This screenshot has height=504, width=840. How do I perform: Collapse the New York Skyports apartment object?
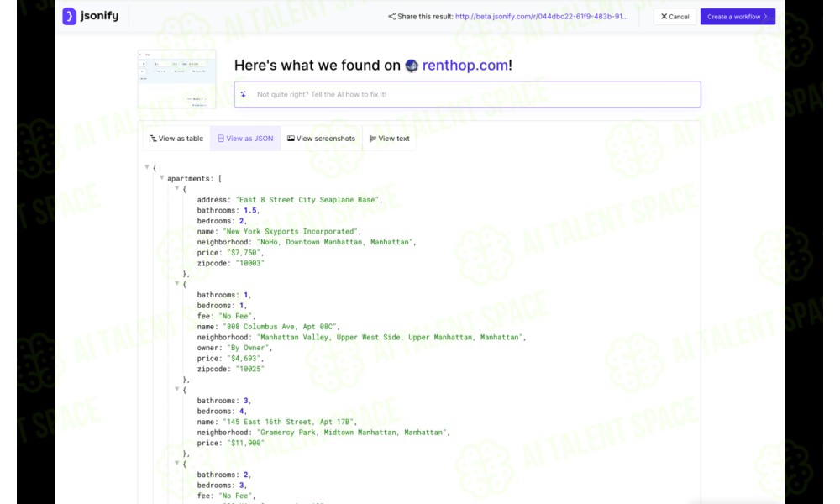click(x=176, y=188)
